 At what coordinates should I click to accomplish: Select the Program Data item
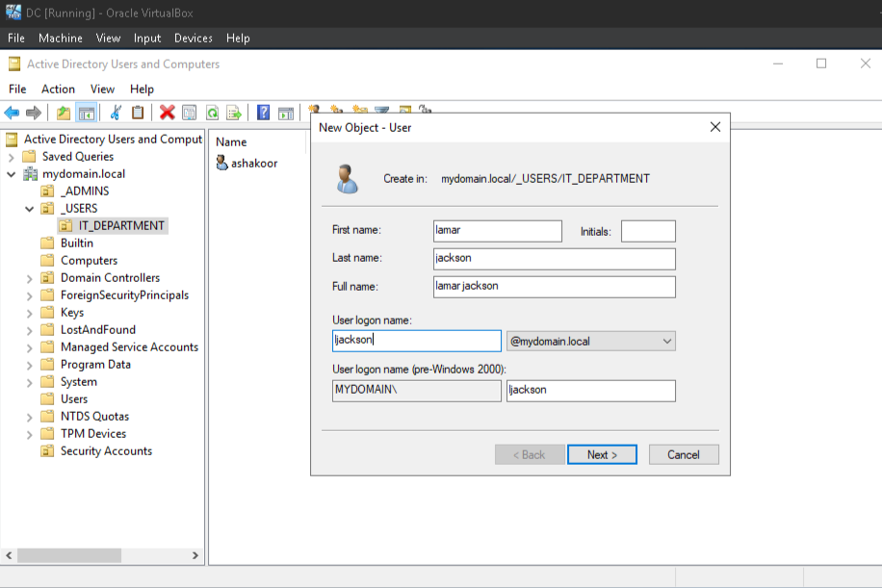(x=95, y=365)
